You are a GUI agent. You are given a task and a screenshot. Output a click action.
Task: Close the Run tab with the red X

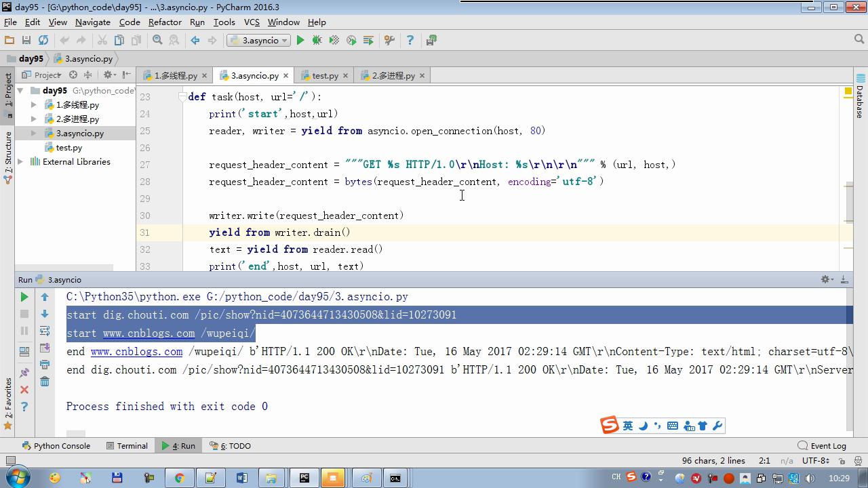tap(24, 390)
